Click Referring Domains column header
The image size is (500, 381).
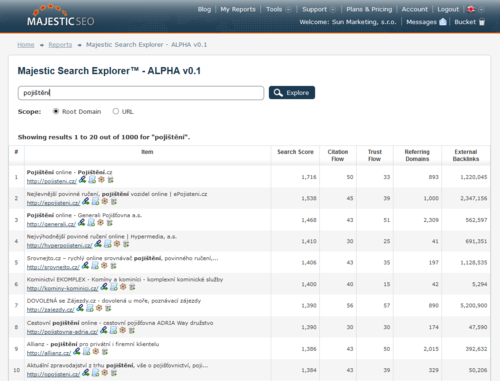[417, 155]
